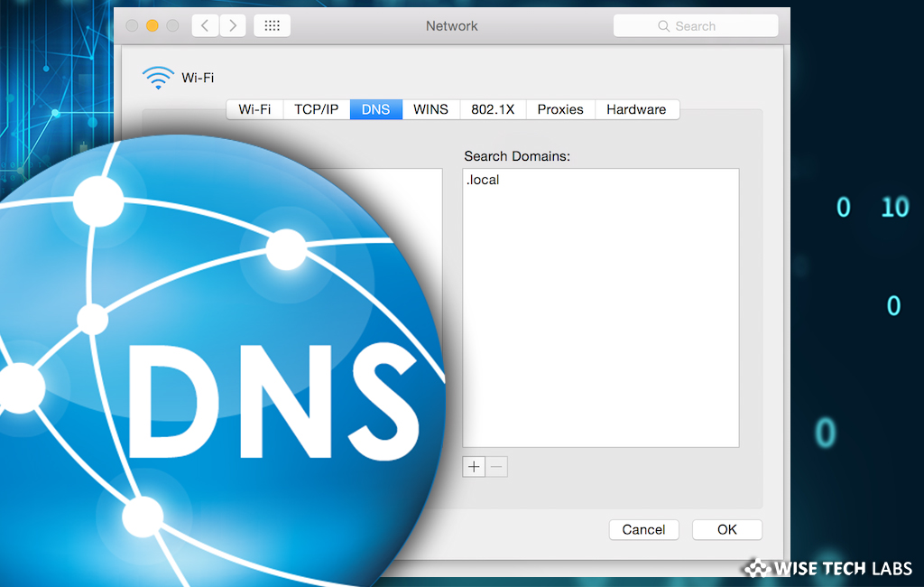Show the Hardware tab
Image resolution: width=924 pixels, height=587 pixels.
tap(636, 109)
